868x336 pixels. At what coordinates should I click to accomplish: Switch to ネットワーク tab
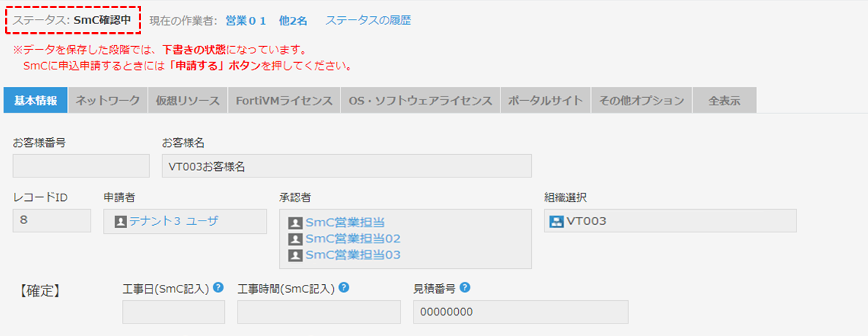pyautogui.click(x=108, y=101)
